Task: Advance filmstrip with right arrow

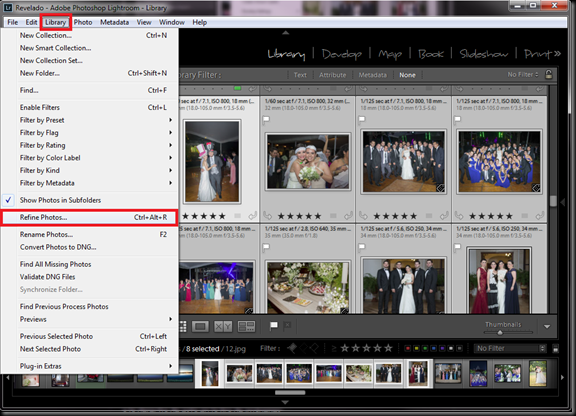Action: [562, 377]
